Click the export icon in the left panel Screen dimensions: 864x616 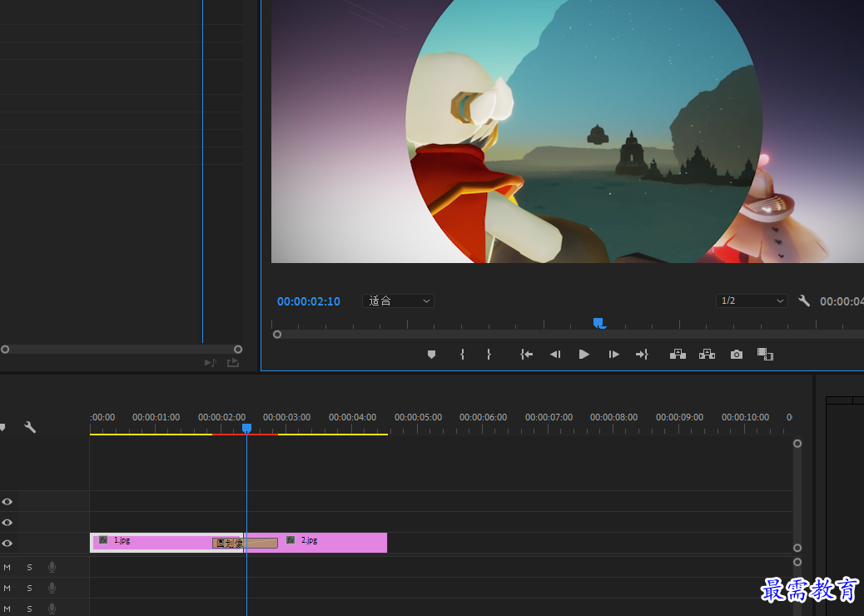tap(233, 363)
